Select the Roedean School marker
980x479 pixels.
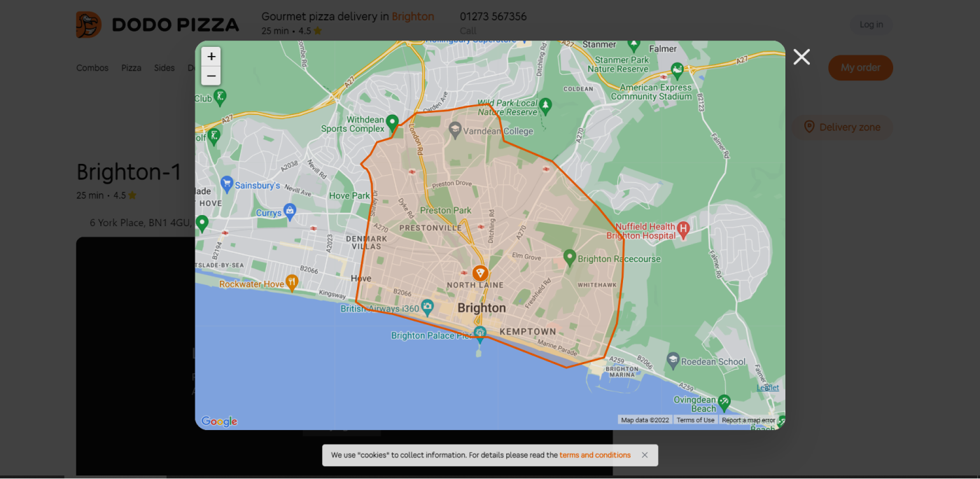point(673,361)
